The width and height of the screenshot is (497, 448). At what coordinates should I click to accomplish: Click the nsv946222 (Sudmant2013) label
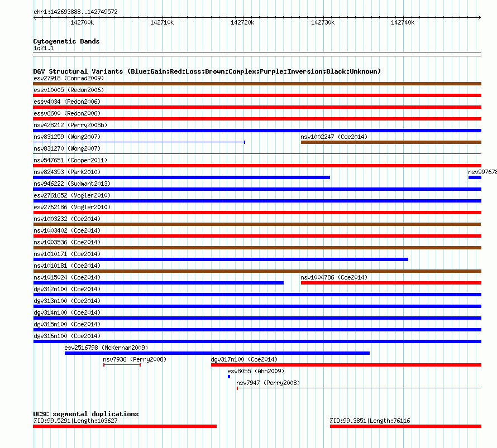(72, 184)
